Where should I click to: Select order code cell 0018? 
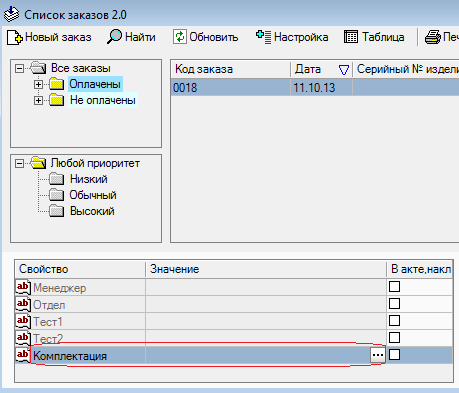(x=231, y=88)
